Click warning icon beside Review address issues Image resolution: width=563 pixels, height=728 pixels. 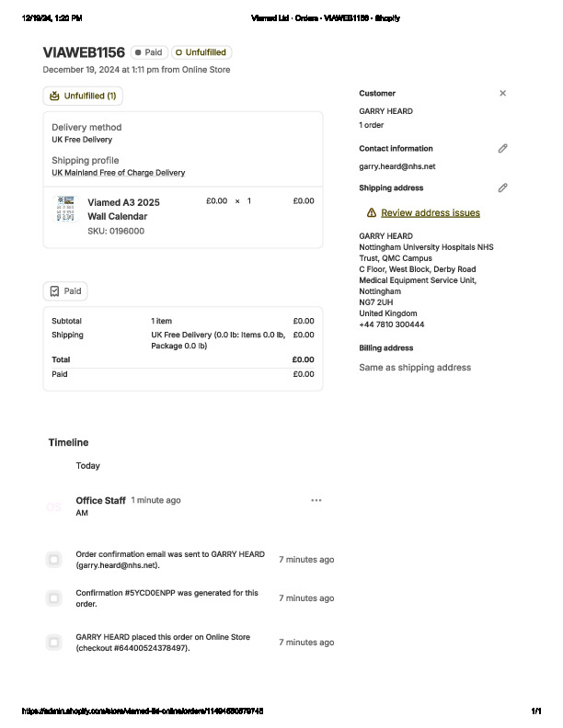(371, 213)
